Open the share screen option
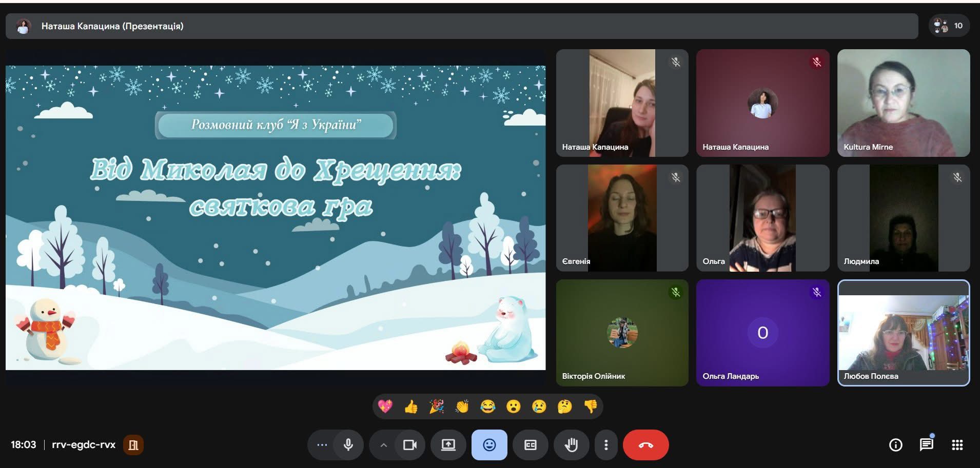 (448, 445)
